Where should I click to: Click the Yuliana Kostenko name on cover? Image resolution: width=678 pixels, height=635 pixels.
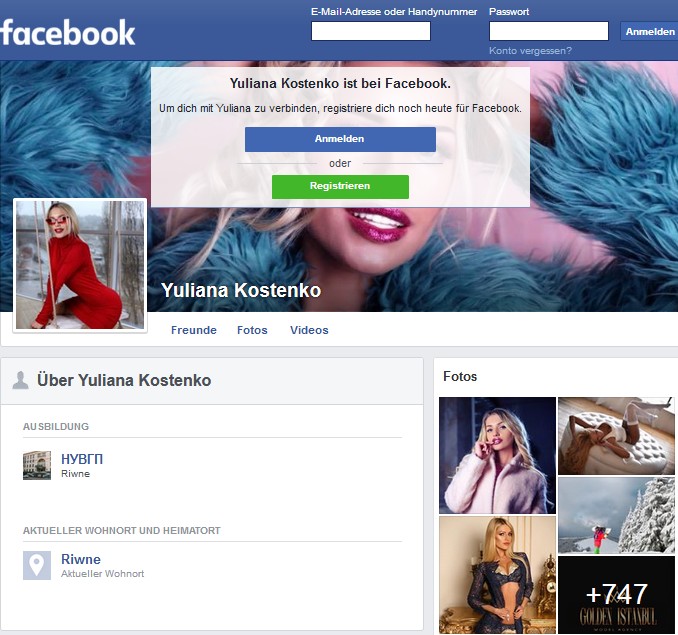[x=241, y=290]
